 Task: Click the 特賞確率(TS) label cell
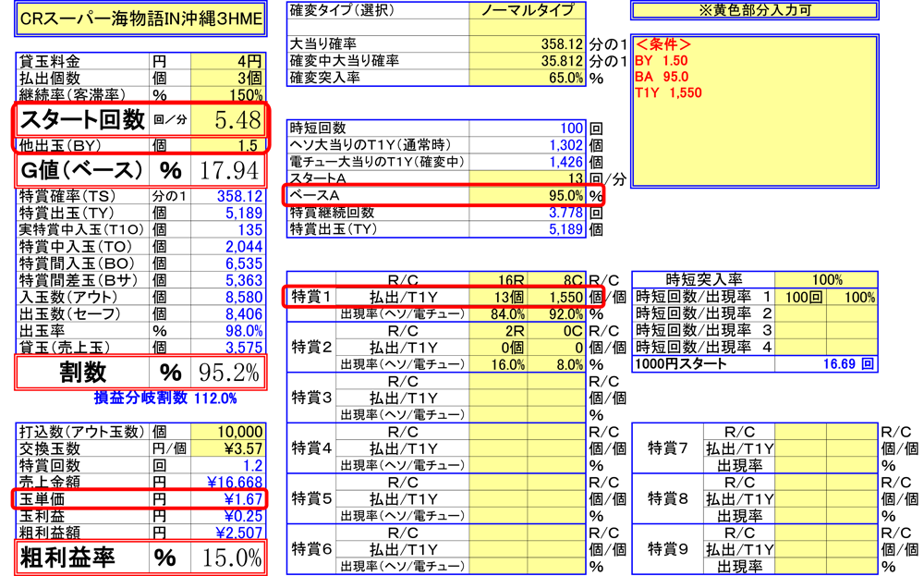82,196
